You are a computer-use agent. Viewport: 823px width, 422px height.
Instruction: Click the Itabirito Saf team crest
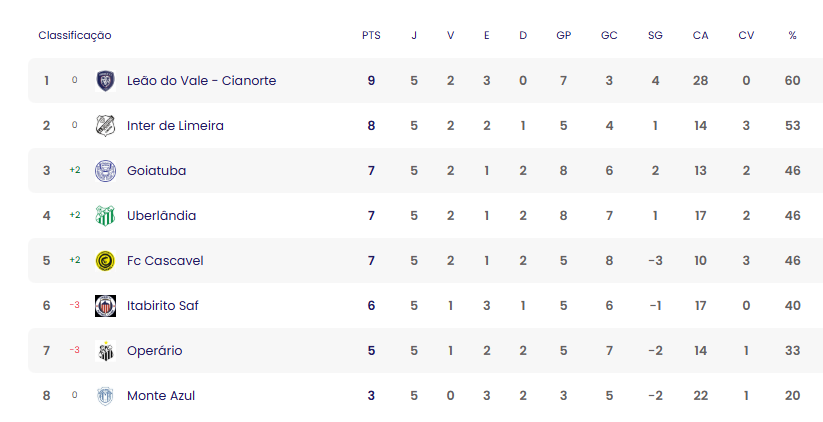[105, 306]
